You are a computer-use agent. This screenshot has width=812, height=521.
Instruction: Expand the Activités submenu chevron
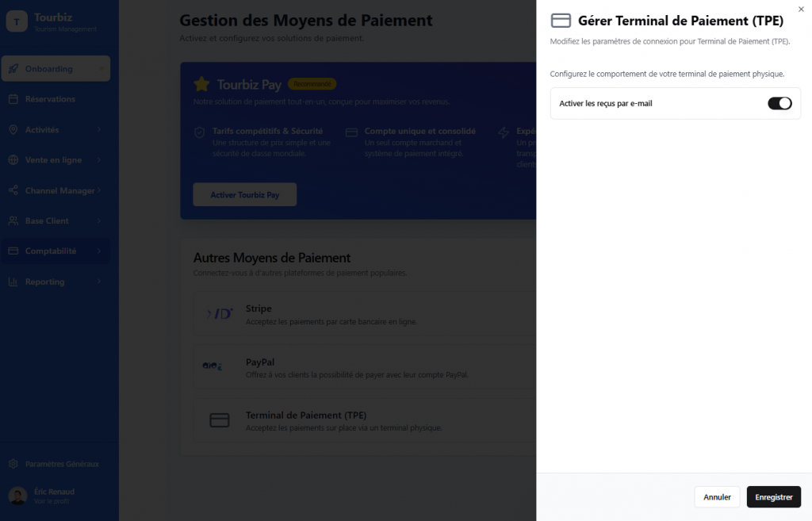click(99, 129)
